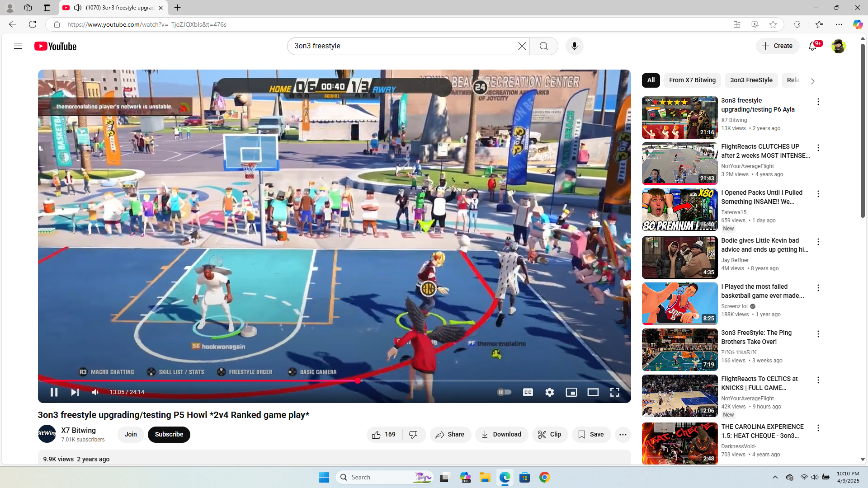Click the Subscribe button
Screen dimensions: 868x488
169,435
